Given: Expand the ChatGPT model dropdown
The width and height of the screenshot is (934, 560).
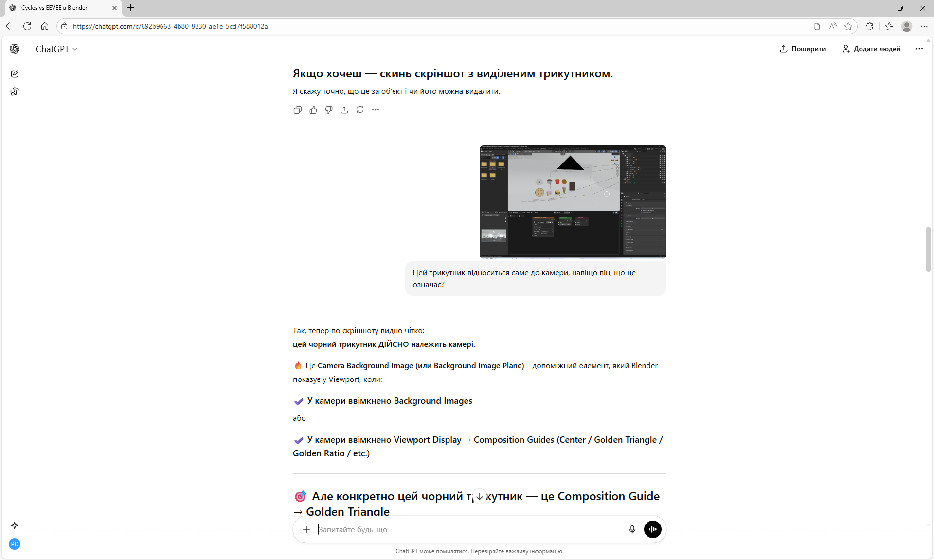Looking at the screenshot, I should pyautogui.click(x=56, y=49).
